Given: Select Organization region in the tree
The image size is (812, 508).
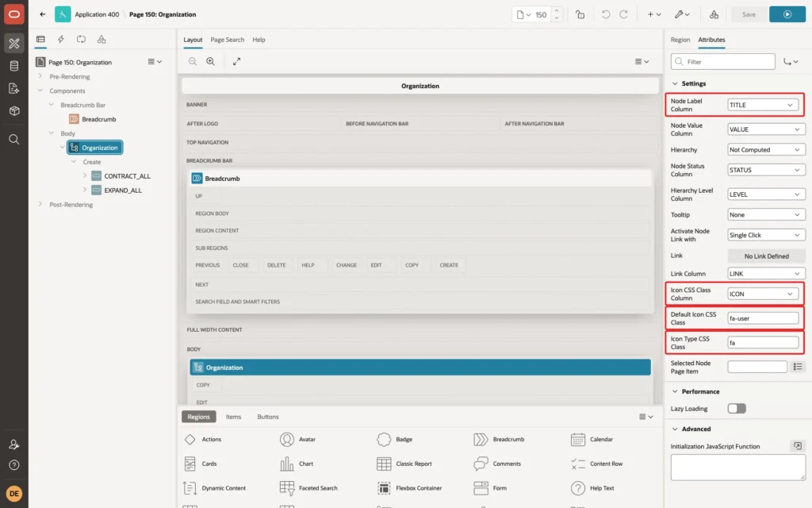Looking at the screenshot, I should (95, 148).
